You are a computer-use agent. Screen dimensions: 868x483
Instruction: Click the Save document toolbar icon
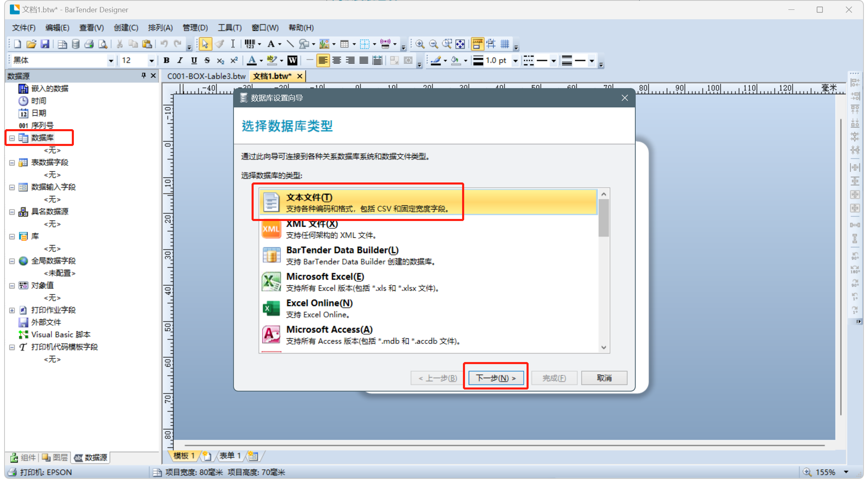pyautogui.click(x=45, y=44)
